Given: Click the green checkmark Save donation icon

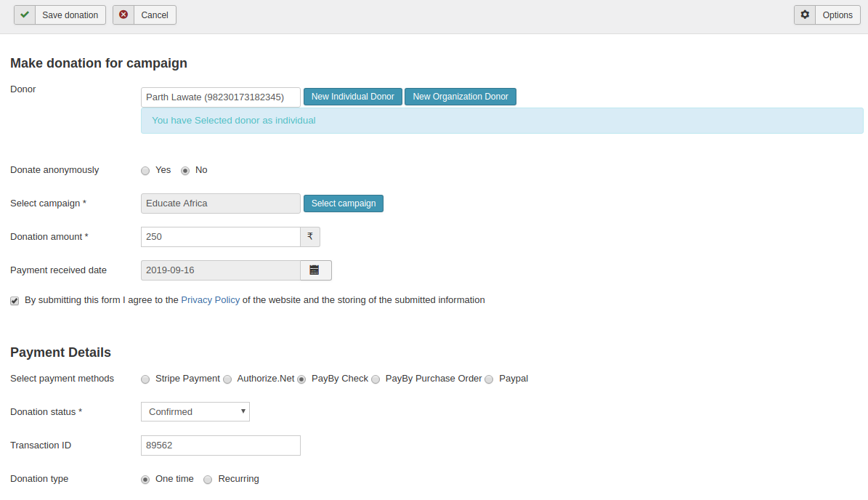Looking at the screenshot, I should pyautogui.click(x=25, y=15).
